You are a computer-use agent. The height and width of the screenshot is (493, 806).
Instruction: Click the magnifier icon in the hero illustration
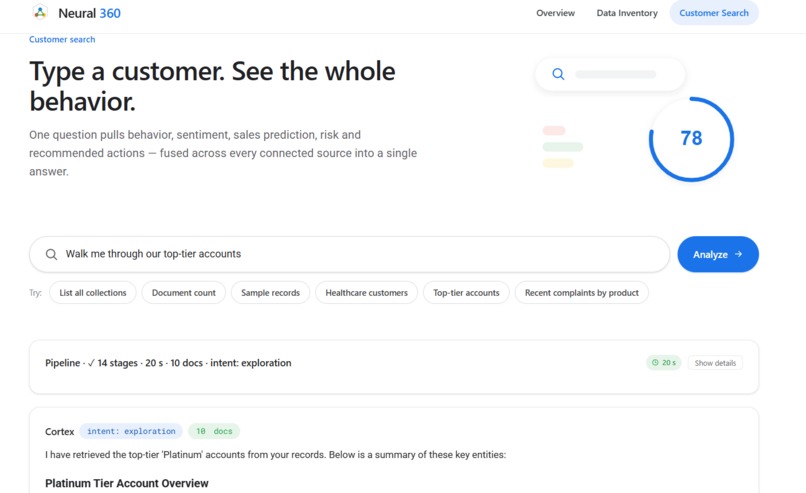(x=558, y=74)
